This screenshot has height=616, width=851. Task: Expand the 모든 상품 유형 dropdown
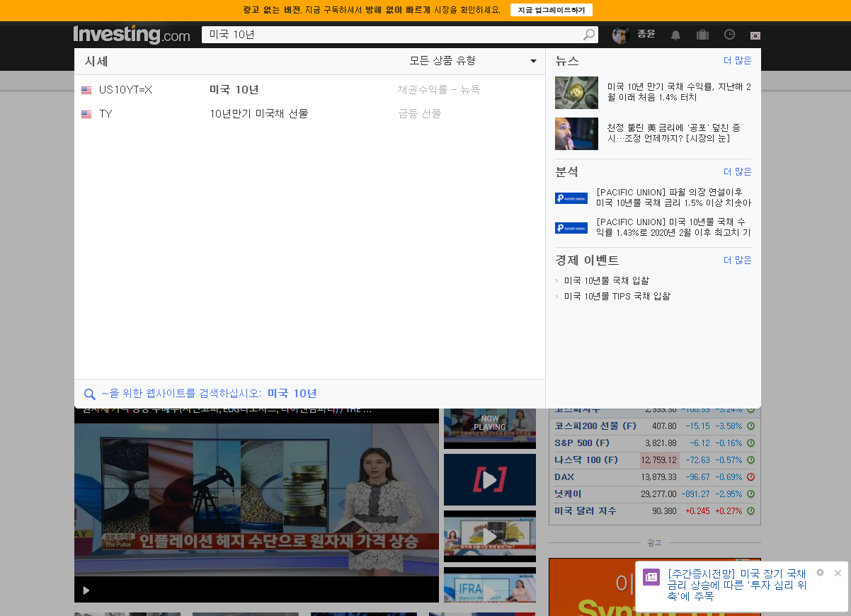pos(472,61)
